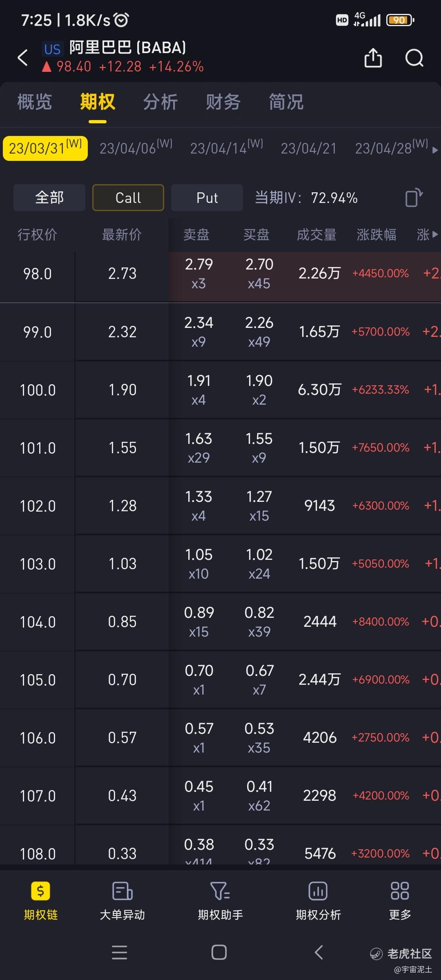Go back using the top-left arrow
This screenshot has height=980, width=441.
[23, 58]
